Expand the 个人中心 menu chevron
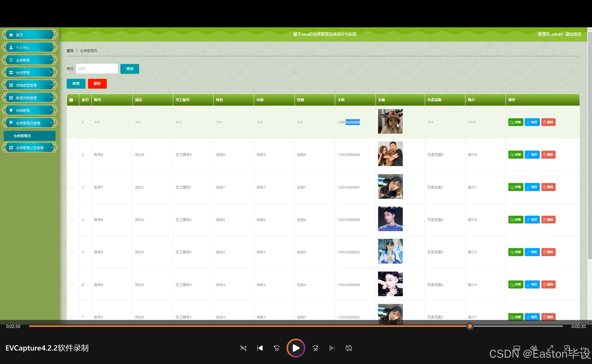This screenshot has width=592, height=364. point(51,47)
